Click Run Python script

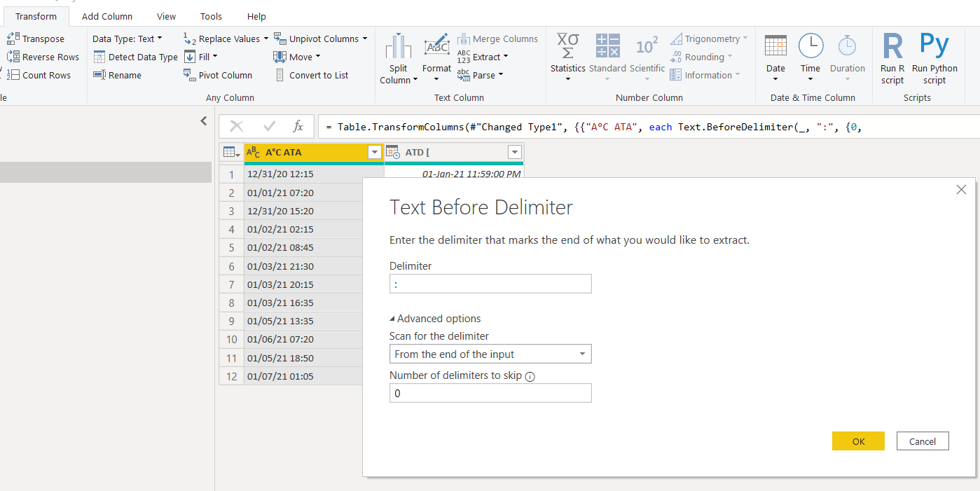934,59
